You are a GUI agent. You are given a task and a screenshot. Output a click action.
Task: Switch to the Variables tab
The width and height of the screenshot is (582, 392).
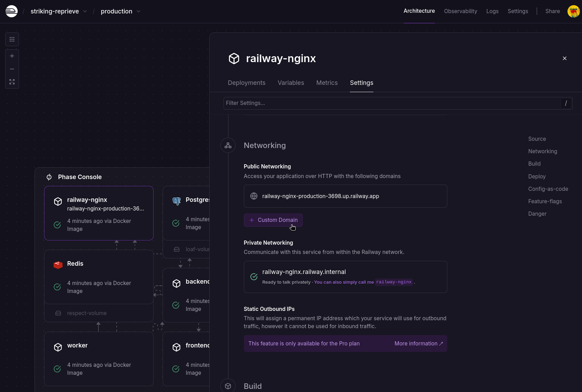[291, 83]
